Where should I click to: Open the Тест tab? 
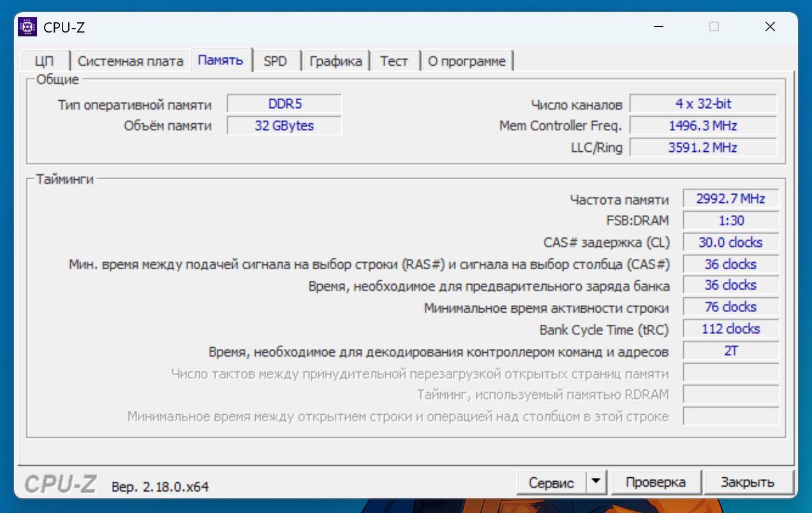pos(394,61)
